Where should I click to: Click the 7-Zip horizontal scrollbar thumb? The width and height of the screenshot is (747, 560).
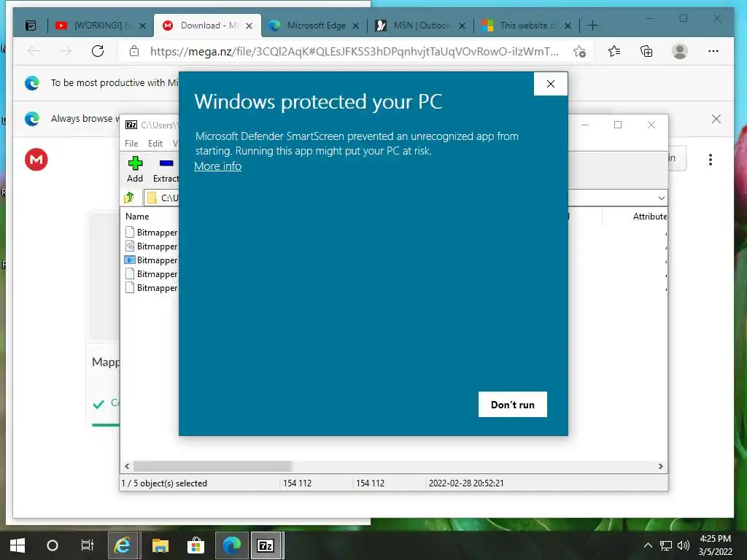pos(212,466)
